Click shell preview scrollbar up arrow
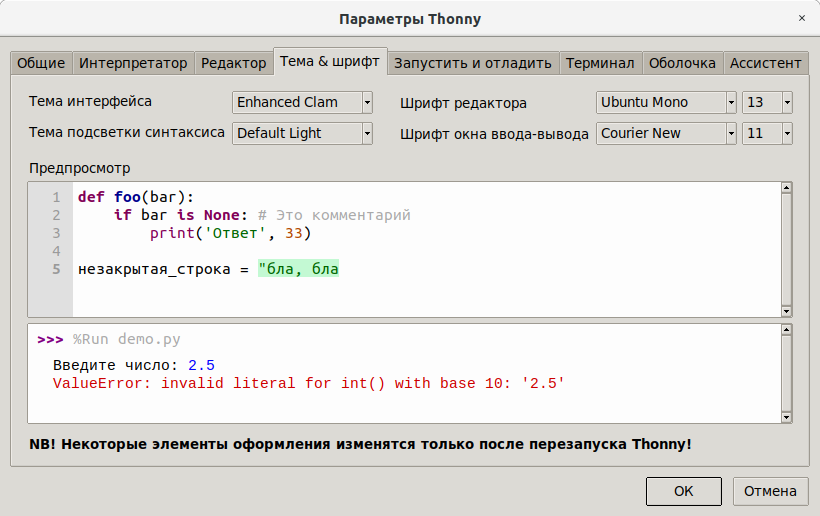This screenshot has width=820, height=516. point(786,330)
